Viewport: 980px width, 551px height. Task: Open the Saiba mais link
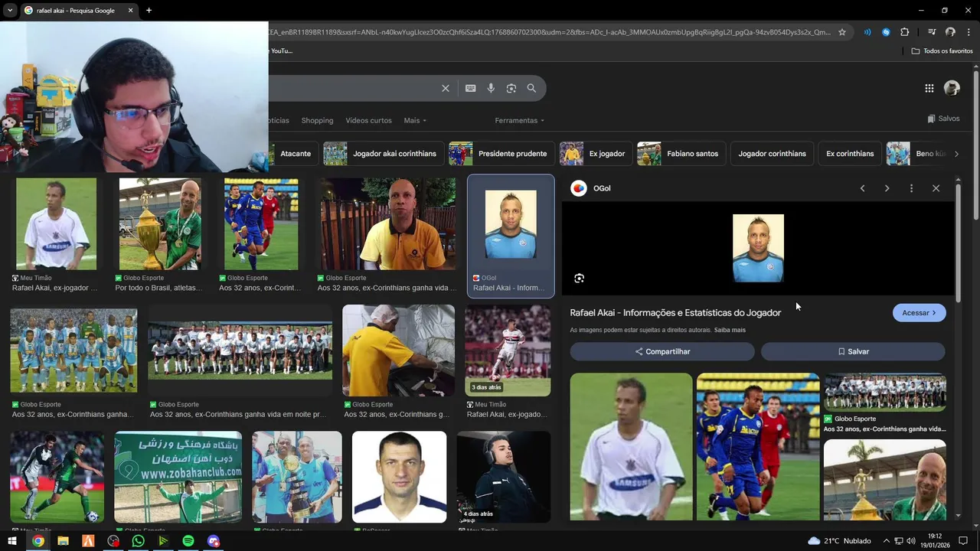click(730, 330)
